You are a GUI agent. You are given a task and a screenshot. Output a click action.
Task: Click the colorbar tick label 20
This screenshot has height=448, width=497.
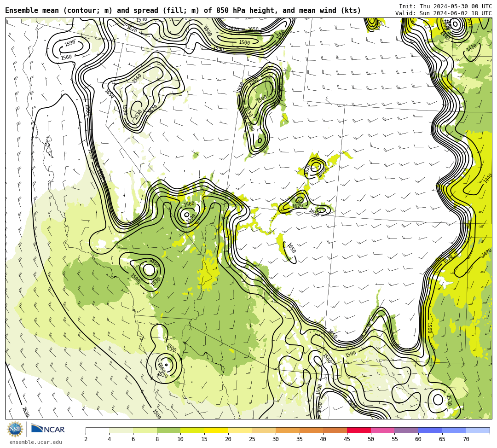pos(228,439)
